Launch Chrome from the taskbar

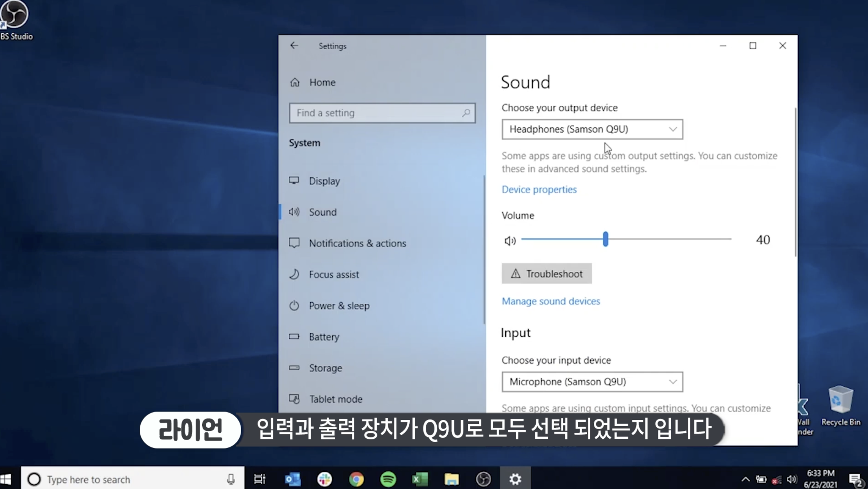tap(356, 479)
